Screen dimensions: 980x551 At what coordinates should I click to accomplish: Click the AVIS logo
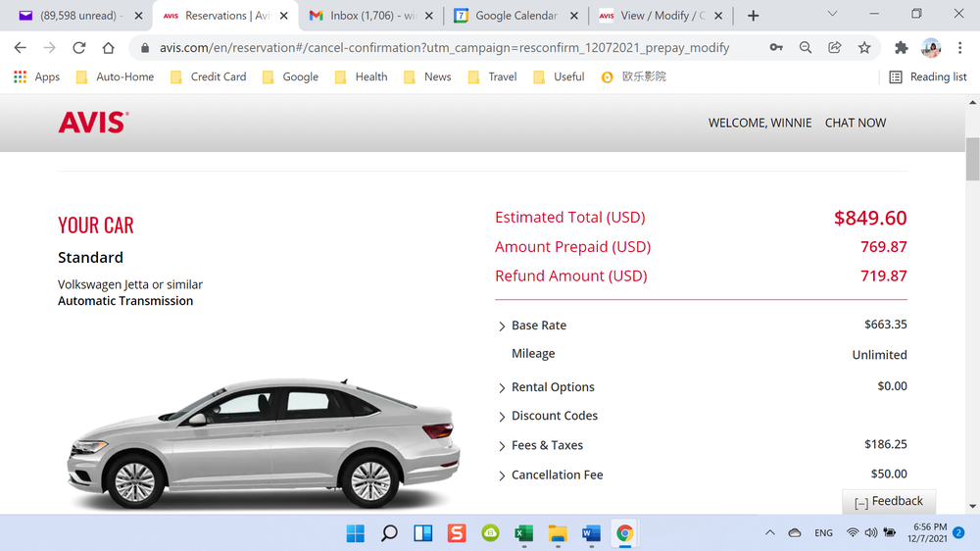pyautogui.click(x=94, y=123)
